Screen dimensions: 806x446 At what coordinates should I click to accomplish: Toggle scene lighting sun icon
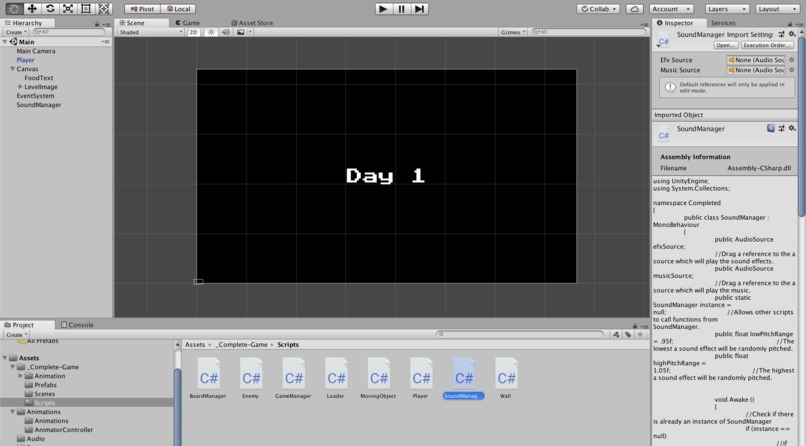pyautogui.click(x=211, y=32)
